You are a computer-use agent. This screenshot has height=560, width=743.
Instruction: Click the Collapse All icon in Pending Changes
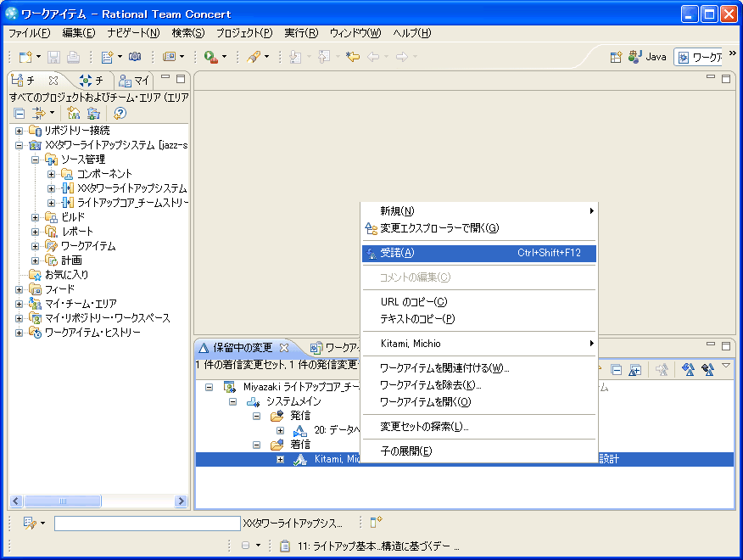click(x=616, y=370)
